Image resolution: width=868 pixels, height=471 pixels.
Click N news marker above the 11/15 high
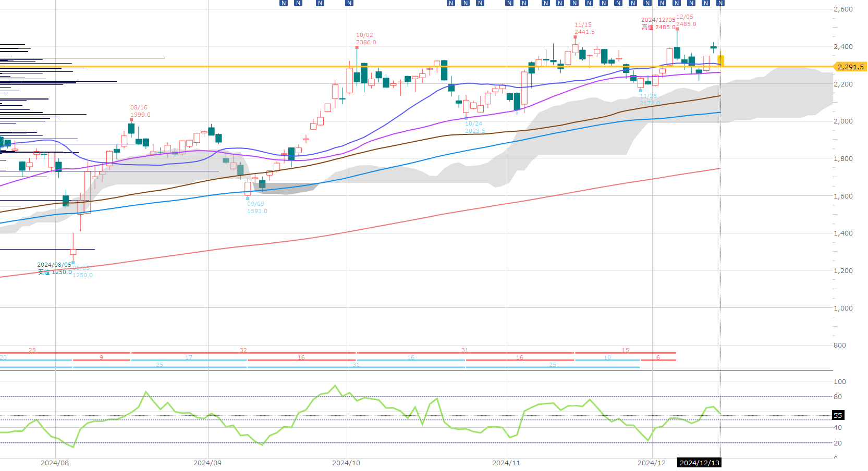click(574, 3)
